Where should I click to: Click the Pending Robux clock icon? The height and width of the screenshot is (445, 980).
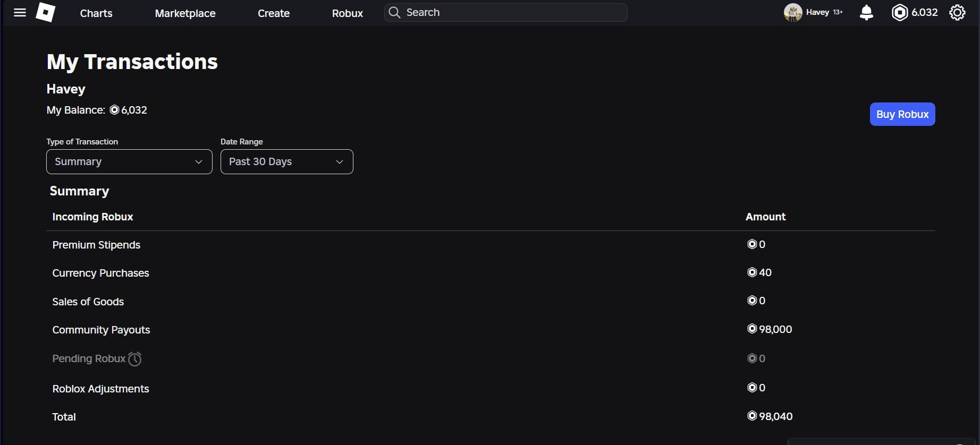point(135,359)
